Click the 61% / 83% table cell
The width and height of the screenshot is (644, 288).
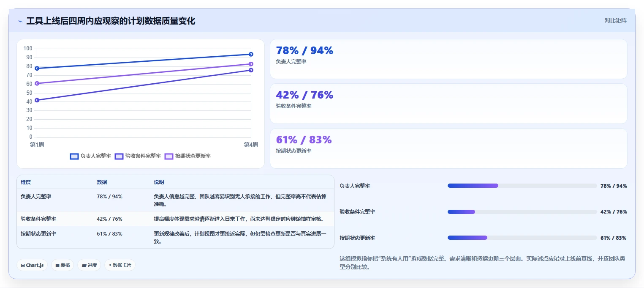(x=109, y=234)
